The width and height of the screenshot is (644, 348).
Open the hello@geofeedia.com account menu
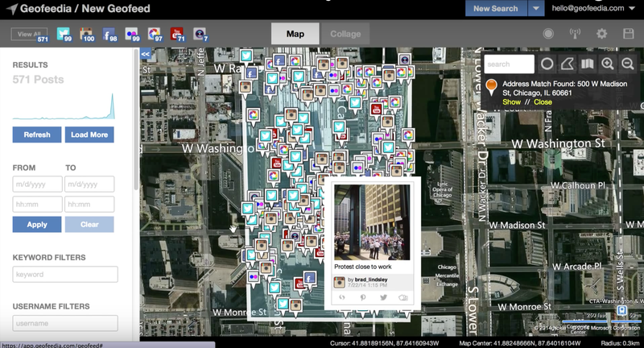tap(593, 8)
